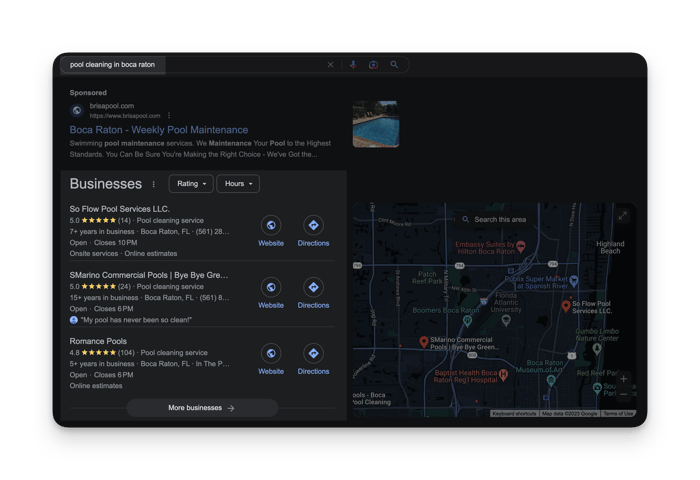Viewport: 700px width, 480px height.
Task: Visit Romance Pools website icon
Action: pos(271,353)
